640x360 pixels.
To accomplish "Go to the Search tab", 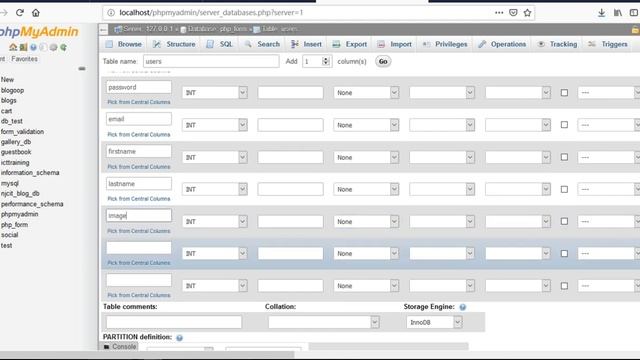I will click(x=262, y=44).
